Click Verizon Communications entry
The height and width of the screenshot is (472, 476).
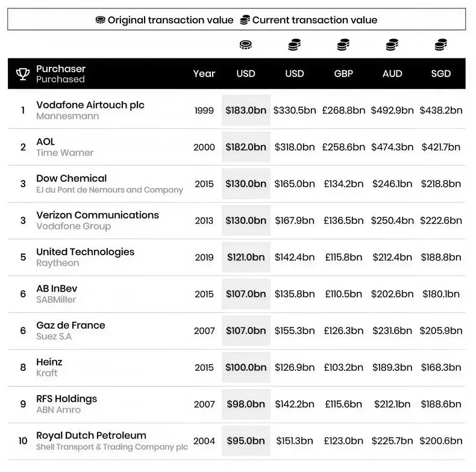coord(98,215)
